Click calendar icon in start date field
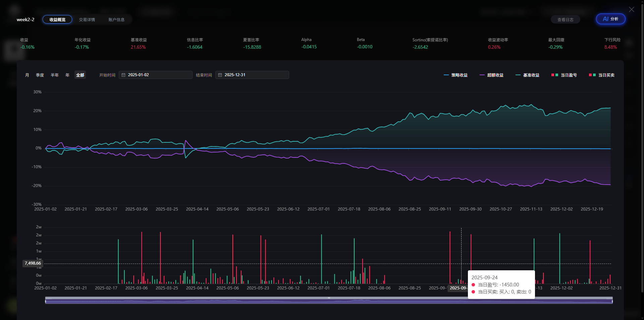The height and width of the screenshot is (320, 644). (123, 75)
